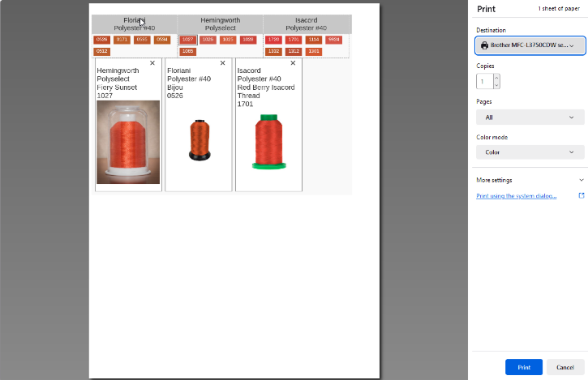Image resolution: width=588 pixels, height=380 pixels.
Task: Close the Floriani Bijou thread card
Action: (222, 63)
